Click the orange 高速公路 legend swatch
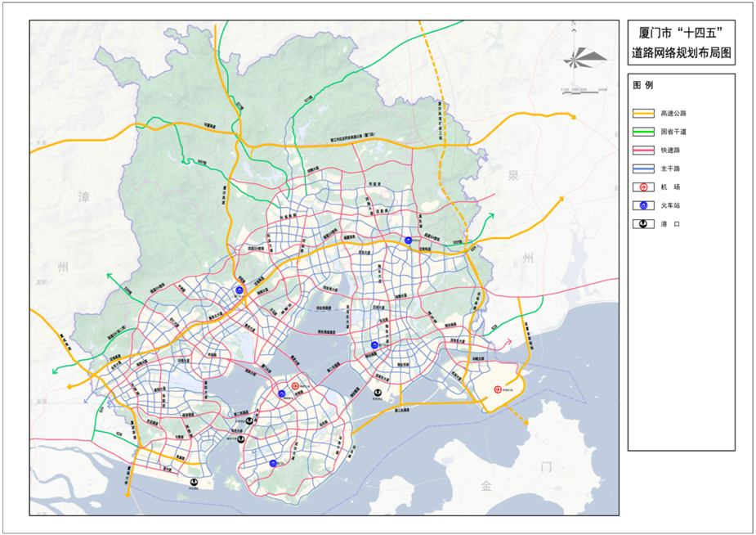Viewport: 756px width, 535px height. click(x=643, y=114)
